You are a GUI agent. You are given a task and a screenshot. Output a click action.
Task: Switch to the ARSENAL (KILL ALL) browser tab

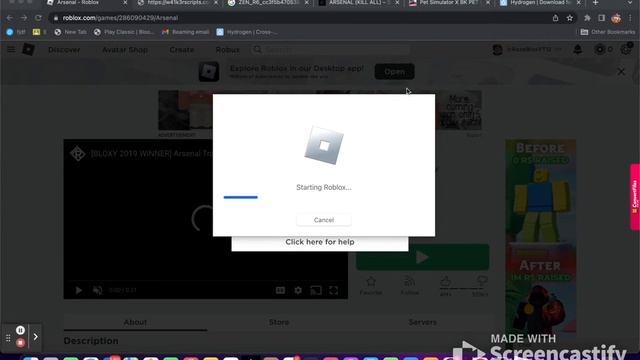point(358,3)
